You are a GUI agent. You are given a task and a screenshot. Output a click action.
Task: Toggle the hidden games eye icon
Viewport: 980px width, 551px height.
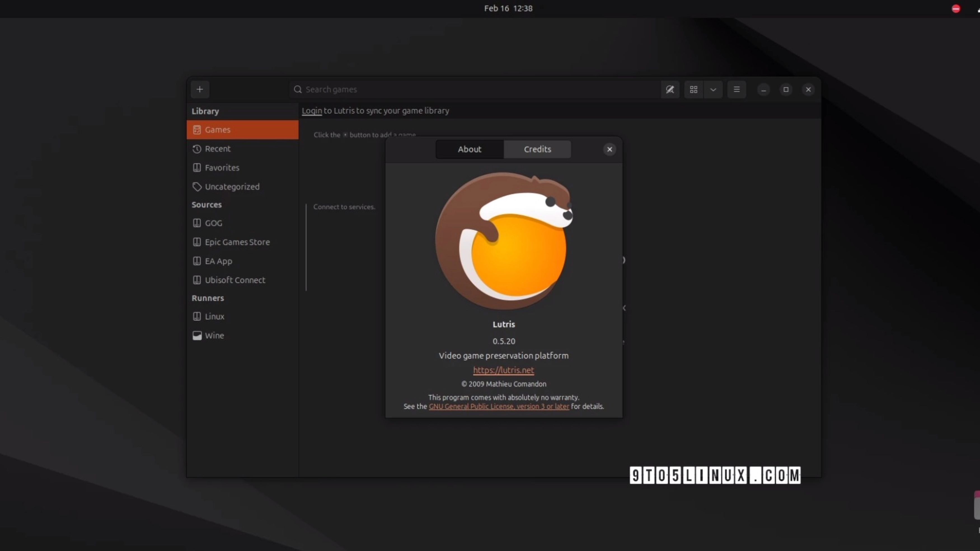[670, 89]
